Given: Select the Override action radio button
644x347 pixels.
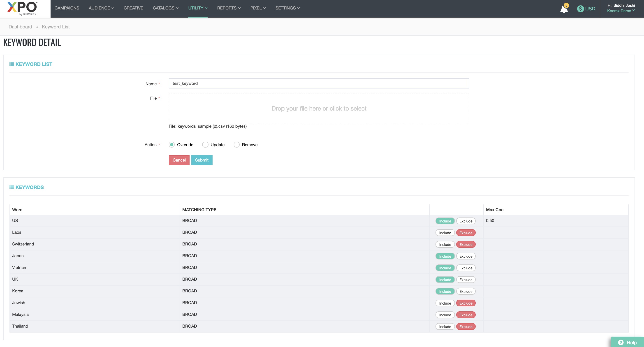Looking at the screenshot, I should coord(171,145).
